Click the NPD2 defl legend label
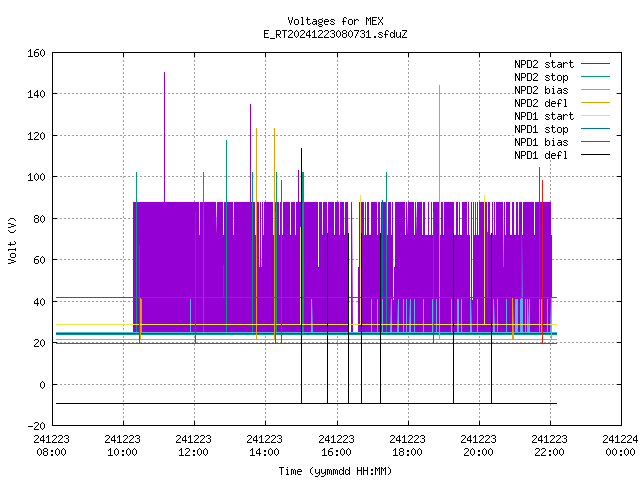Viewport: 640px width, 480px height. [541, 103]
